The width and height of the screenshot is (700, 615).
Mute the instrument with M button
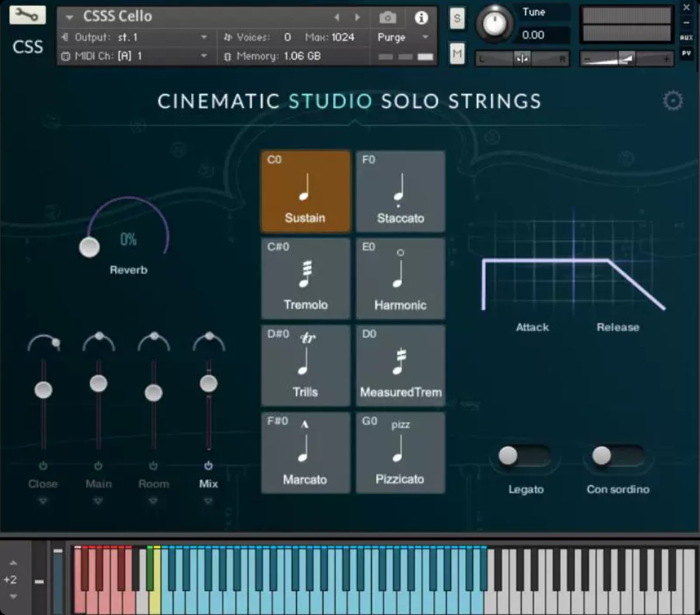(x=457, y=54)
